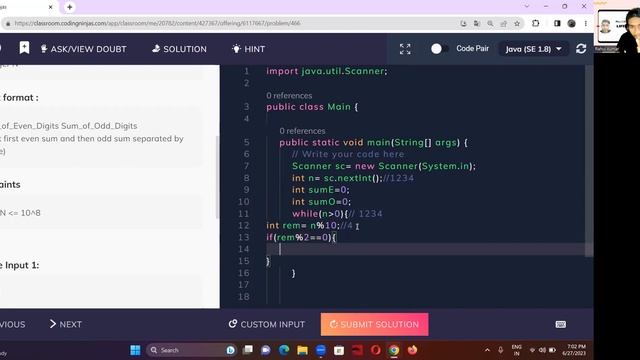Open Chrome's three-dot menu
Viewport: 640px width, 360px height.
[x=586, y=23]
